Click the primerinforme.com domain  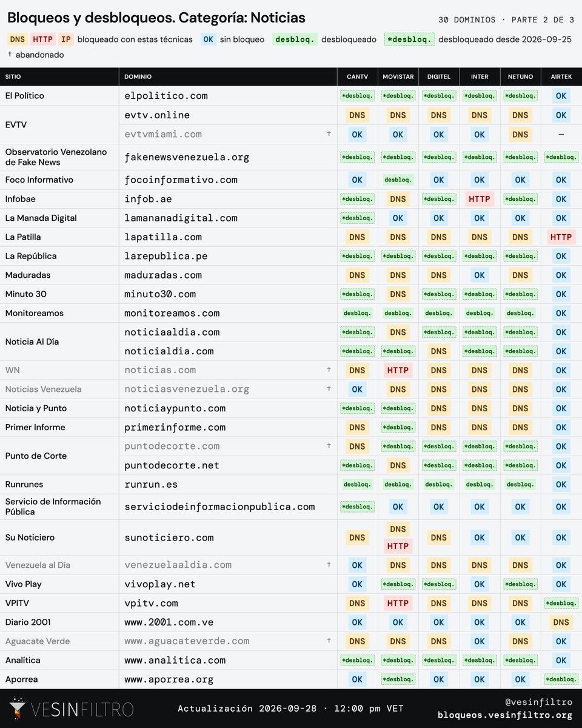tap(175, 427)
